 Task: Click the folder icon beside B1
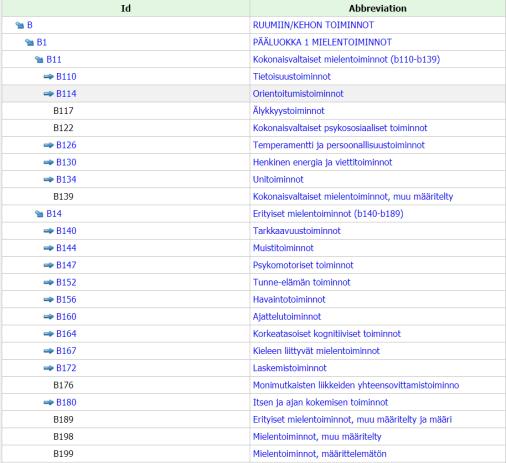pos(29,42)
